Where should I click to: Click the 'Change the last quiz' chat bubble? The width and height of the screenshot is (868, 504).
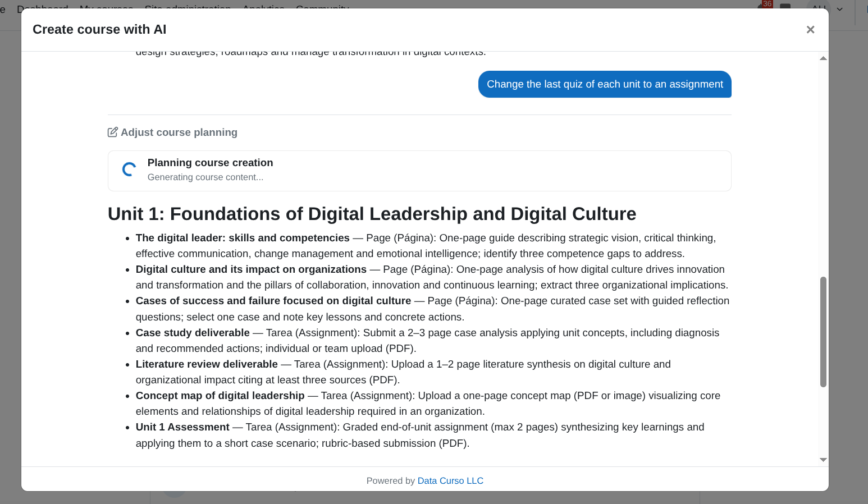(x=605, y=84)
